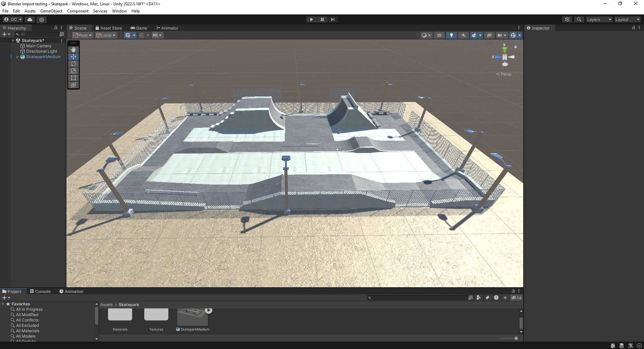This screenshot has height=349, width=644.
Task: Toggle scene lighting lightbulb
Action: tap(451, 35)
